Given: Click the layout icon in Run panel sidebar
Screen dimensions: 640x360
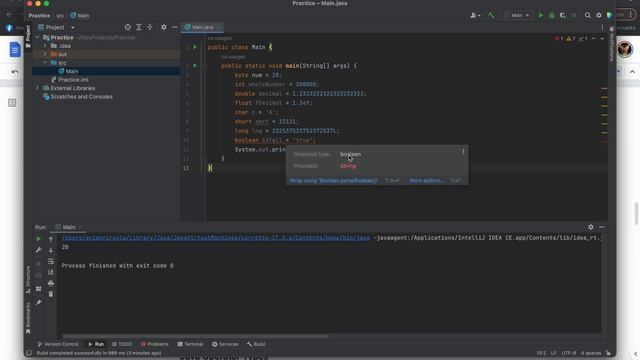Looking at the screenshot, I should tap(38, 289).
